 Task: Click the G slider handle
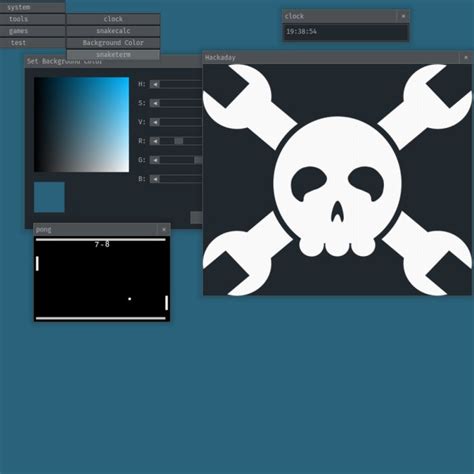(x=198, y=160)
